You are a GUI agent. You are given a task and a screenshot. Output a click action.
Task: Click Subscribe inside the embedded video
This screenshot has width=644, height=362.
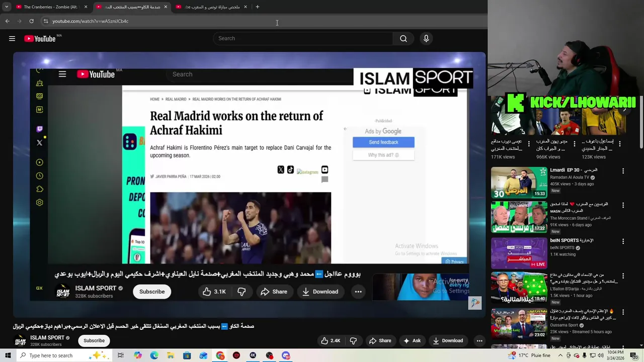coord(152,292)
